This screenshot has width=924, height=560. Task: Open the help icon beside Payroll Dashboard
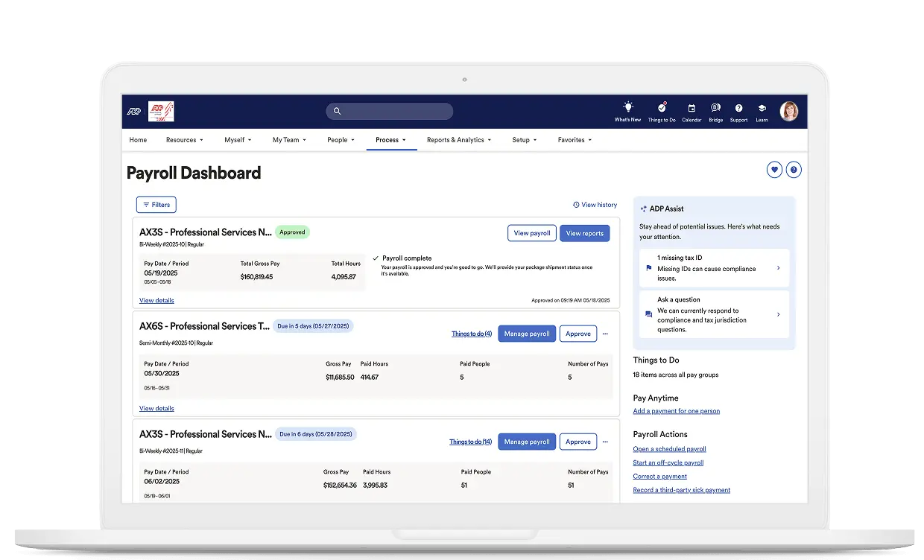click(x=794, y=170)
